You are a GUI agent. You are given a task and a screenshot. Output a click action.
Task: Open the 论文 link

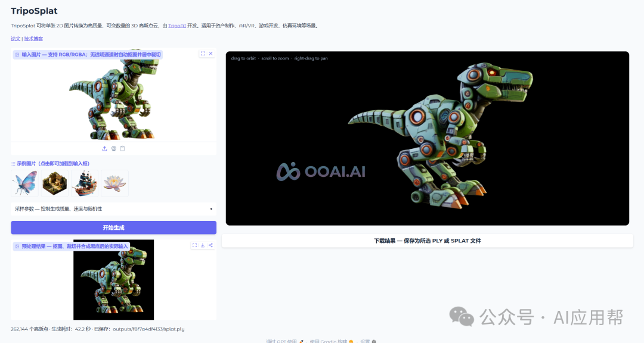click(x=16, y=39)
